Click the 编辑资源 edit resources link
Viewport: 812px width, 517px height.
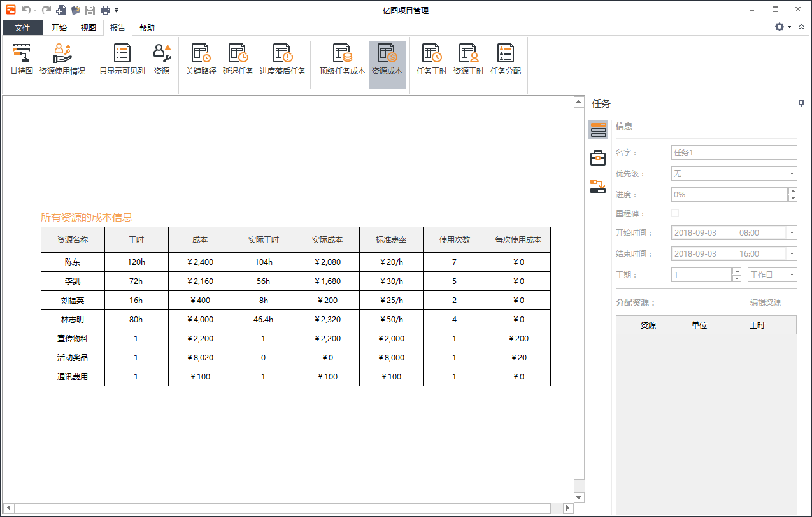click(765, 302)
